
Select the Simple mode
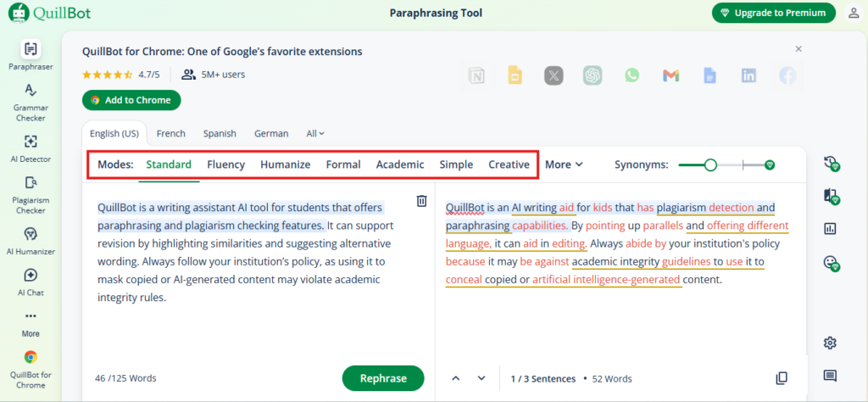[x=456, y=165]
